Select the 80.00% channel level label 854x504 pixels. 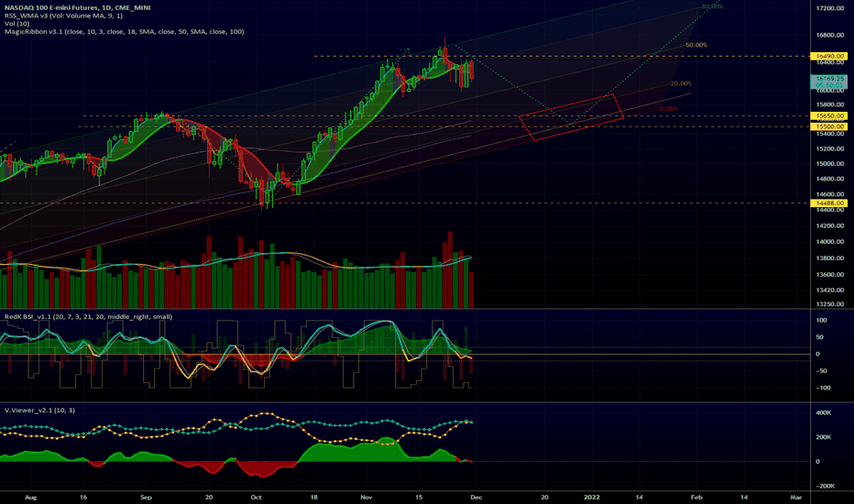[712, 6]
